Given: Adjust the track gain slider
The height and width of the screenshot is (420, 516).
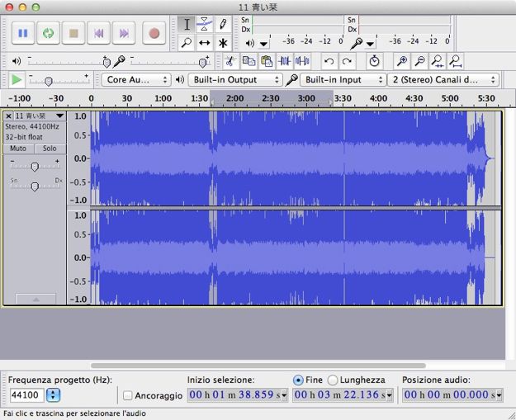Looking at the screenshot, I should click(35, 167).
